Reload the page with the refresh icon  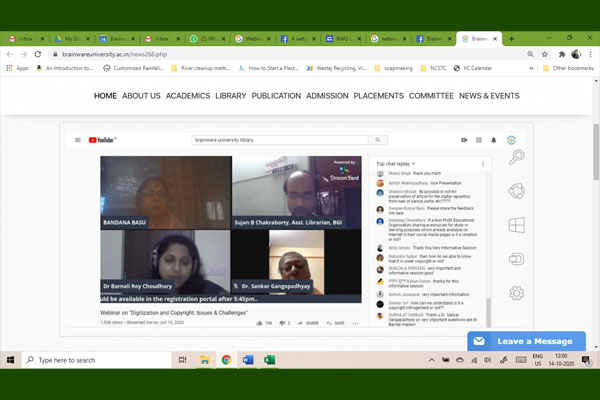[38, 54]
